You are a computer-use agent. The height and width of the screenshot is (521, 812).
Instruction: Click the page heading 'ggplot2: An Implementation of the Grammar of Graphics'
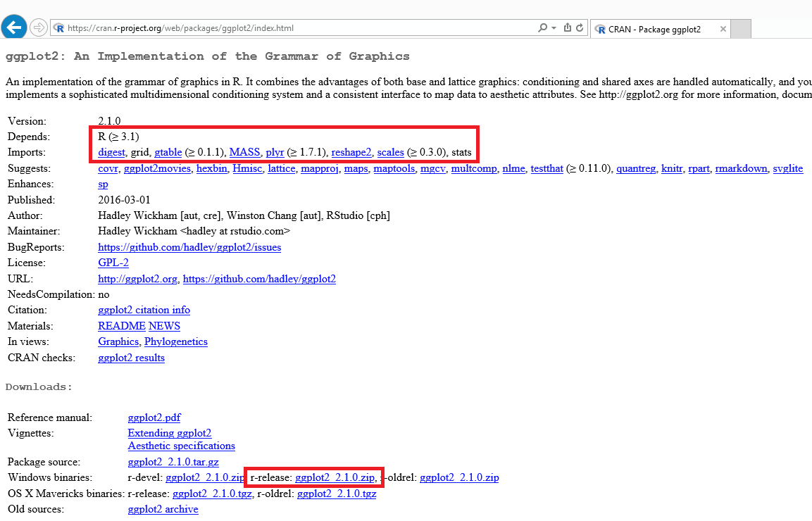point(207,56)
